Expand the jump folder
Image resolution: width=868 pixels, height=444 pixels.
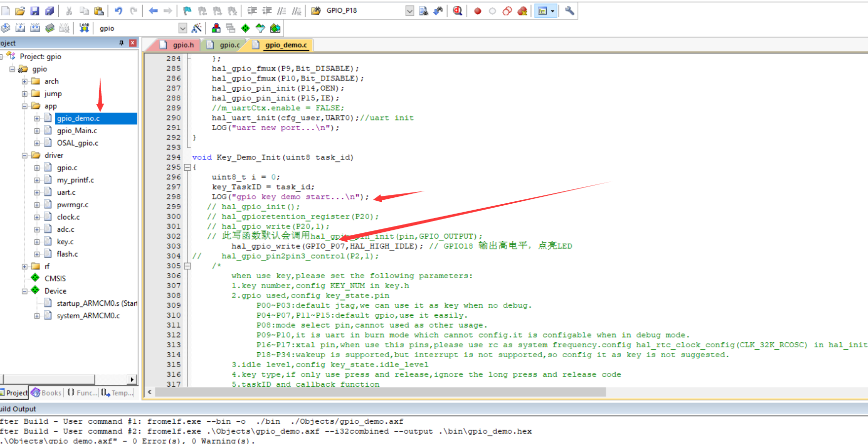24,93
